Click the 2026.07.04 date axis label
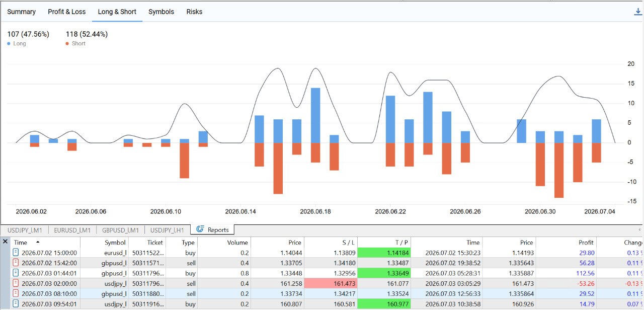 tap(599, 211)
